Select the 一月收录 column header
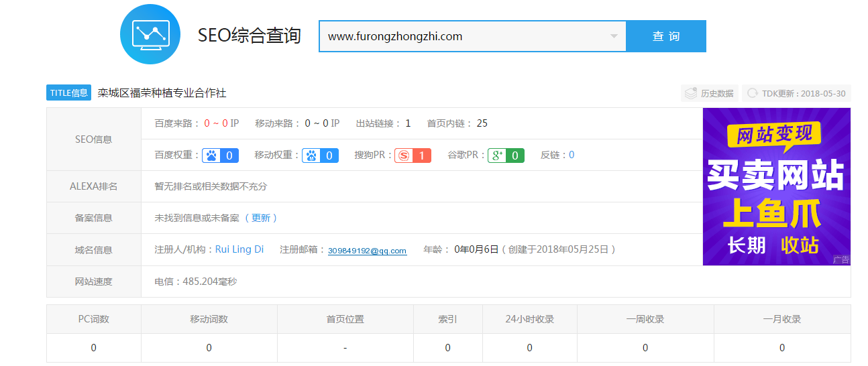The image size is (868, 366). pyautogui.click(x=781, y=319)
